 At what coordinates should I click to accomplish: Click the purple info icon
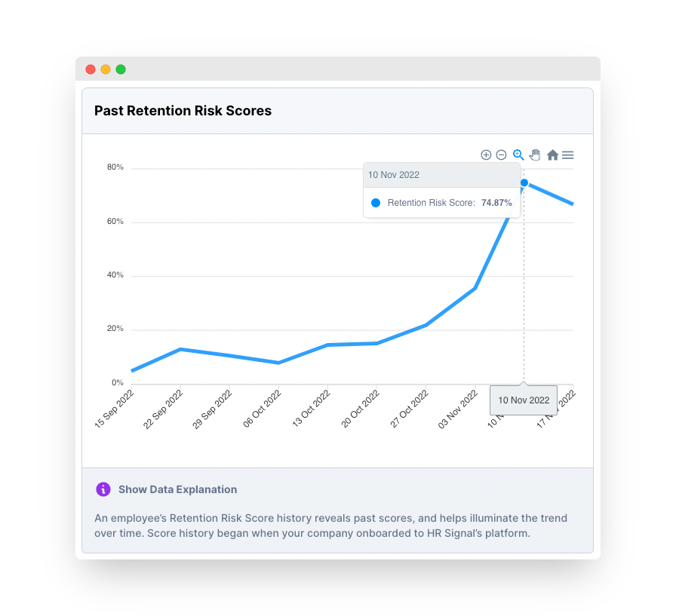(x=103, y=489)
